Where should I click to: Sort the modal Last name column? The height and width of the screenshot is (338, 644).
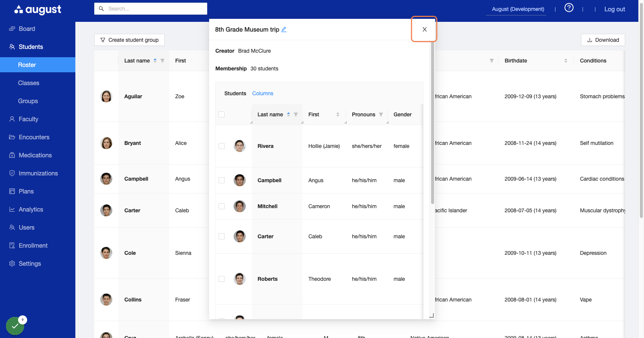288,114
